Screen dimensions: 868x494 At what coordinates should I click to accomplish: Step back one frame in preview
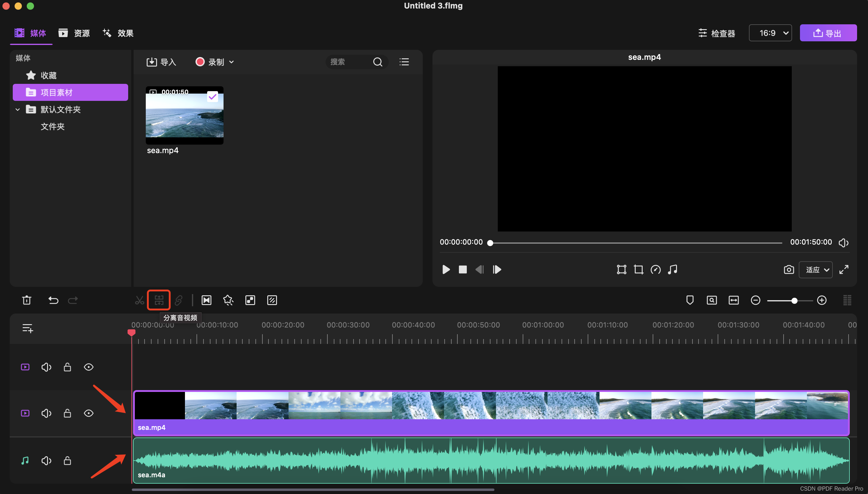click(480, 270)
